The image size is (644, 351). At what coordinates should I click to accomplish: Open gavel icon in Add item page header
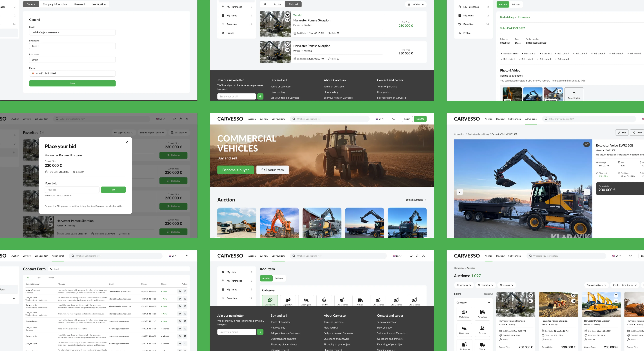point(417,256)
